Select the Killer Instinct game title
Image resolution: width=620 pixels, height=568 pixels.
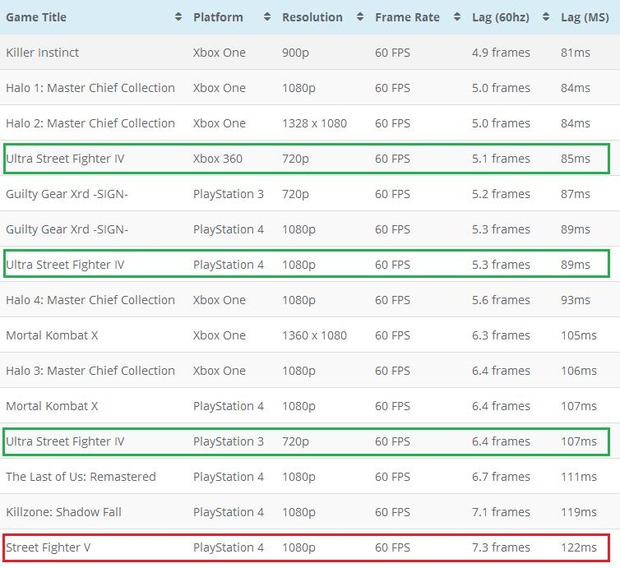pos(42,53)
